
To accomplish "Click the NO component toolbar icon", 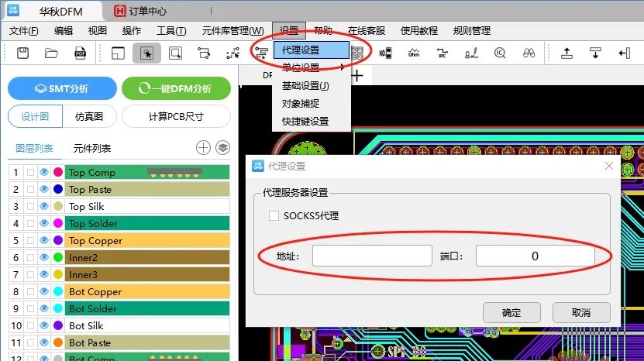I will [x=385, y=53].
